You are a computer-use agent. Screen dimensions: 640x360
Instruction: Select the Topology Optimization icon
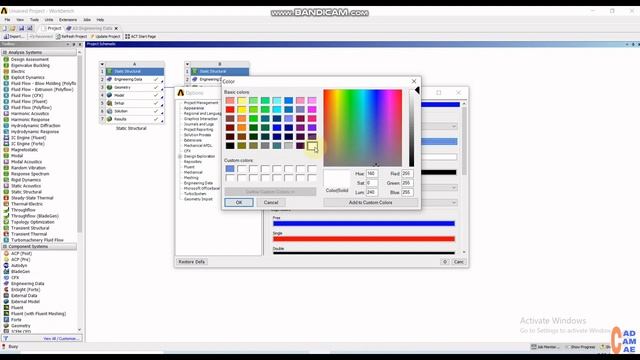[x=6, y=222]
